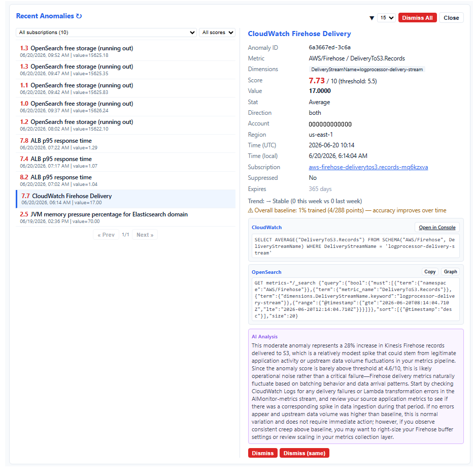Screen dimensions: 474x476
Task: Click the refresh icon beside Recent Anomalies
Action: coord(79,16)
